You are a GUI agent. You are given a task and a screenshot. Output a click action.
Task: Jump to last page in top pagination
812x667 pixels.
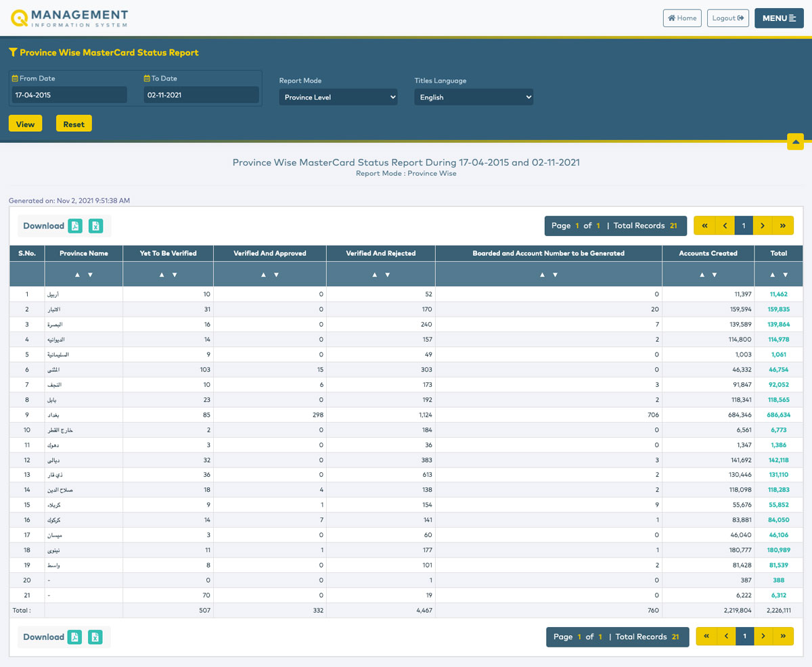783,226
